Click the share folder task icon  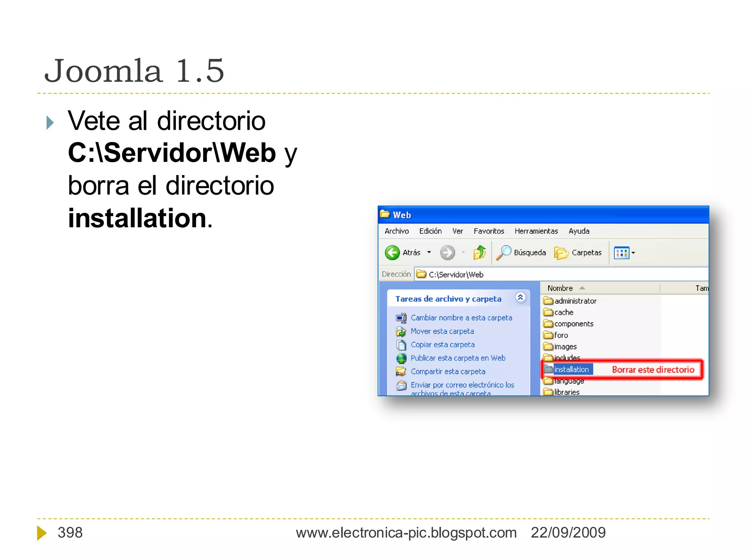[x=401, y=372]
